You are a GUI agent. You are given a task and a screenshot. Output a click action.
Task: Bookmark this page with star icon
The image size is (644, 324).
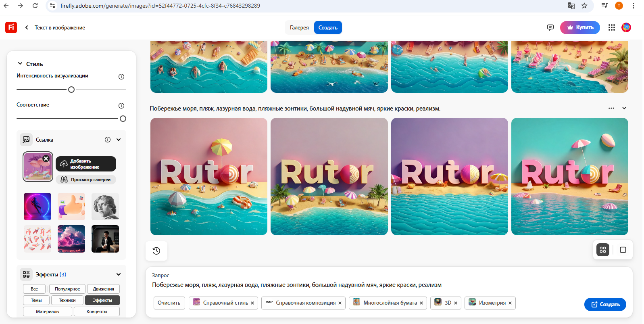pos(584,6)
